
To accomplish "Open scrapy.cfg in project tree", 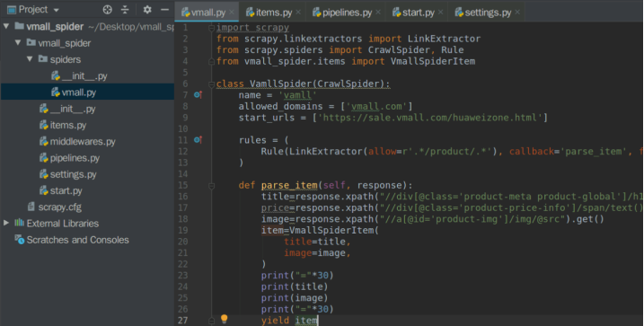I will pos(55,207).
